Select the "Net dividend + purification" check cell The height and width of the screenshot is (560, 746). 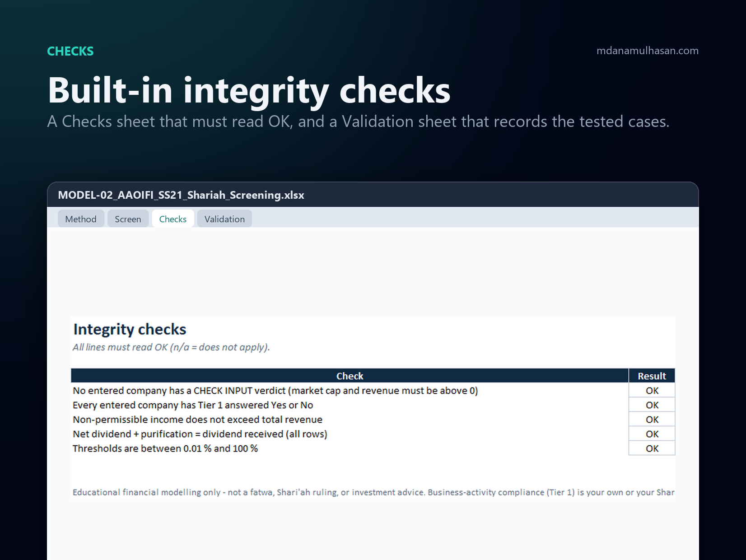(x=350, y=434)
